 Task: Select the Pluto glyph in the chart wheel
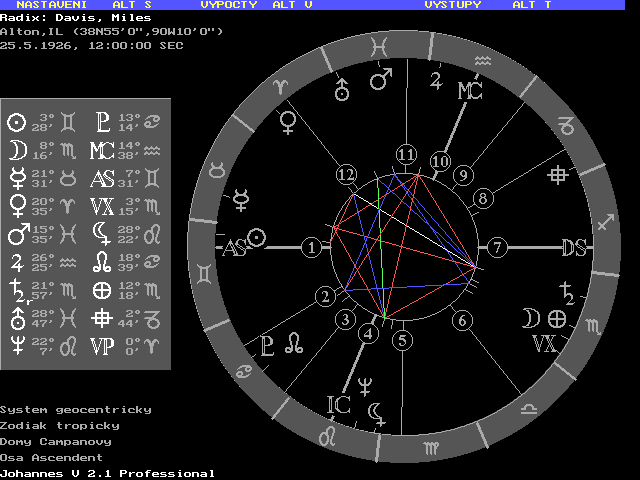point(268,345)
